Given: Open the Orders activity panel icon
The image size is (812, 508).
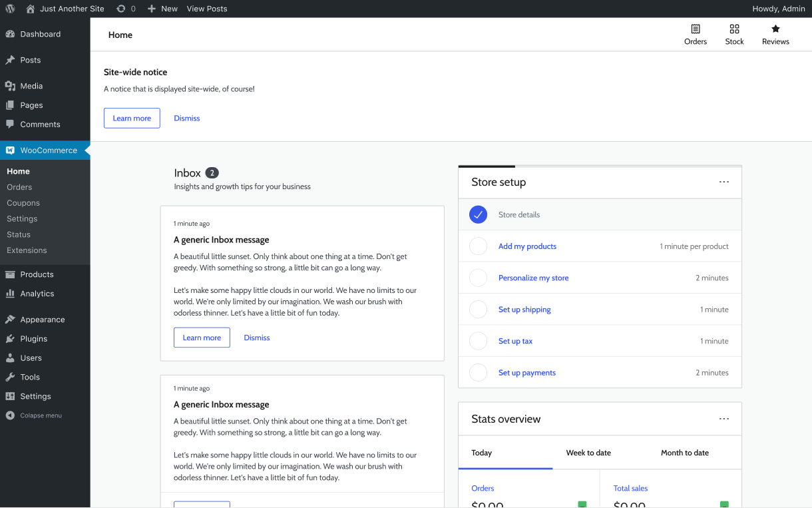Looking at the screenshot, I should pos(696,29).
